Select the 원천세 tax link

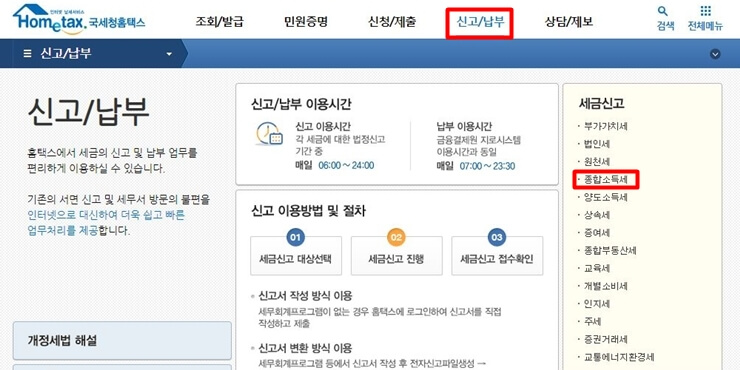click(597, 161)
